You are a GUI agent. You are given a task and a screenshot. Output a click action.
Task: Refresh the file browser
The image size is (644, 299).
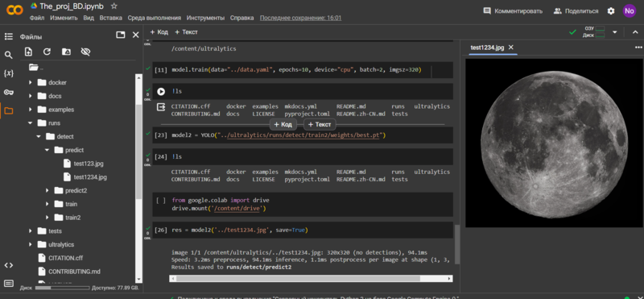click(x=47, y=52)
